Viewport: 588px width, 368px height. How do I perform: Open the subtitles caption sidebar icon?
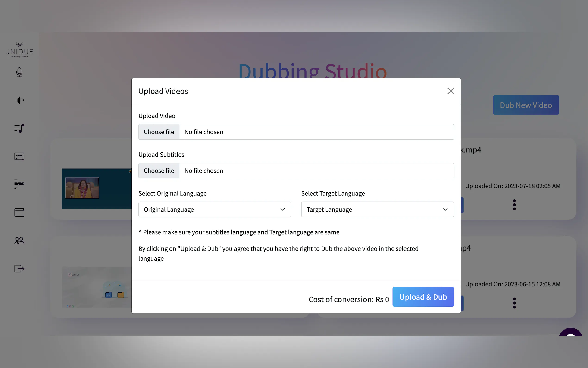click(19, 156)
